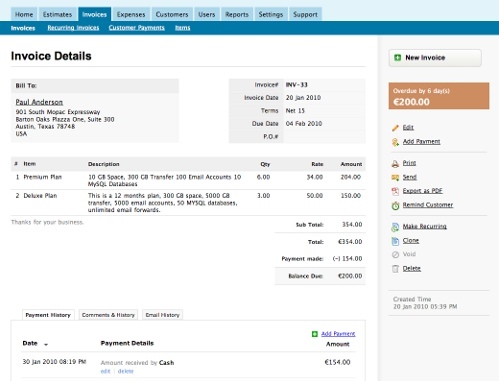Screen dimensions: 499x381
Task: Click the envelope icon beside Send
Action: pos(395,178)
